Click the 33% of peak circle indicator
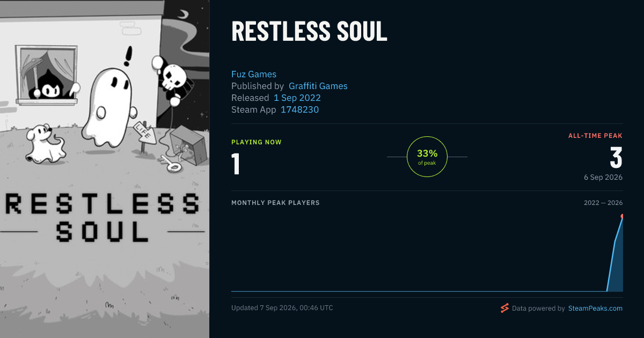Viewport: 644px width, 338px height. [427, 157]
